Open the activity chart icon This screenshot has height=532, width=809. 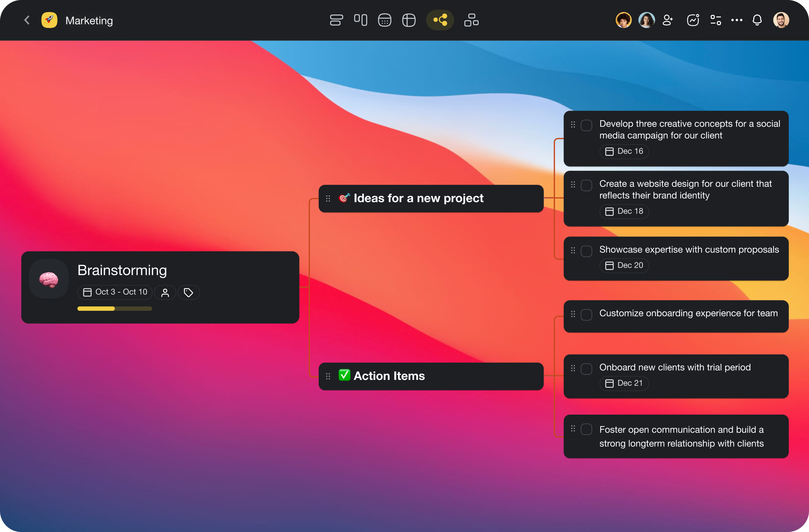(693, 20)
